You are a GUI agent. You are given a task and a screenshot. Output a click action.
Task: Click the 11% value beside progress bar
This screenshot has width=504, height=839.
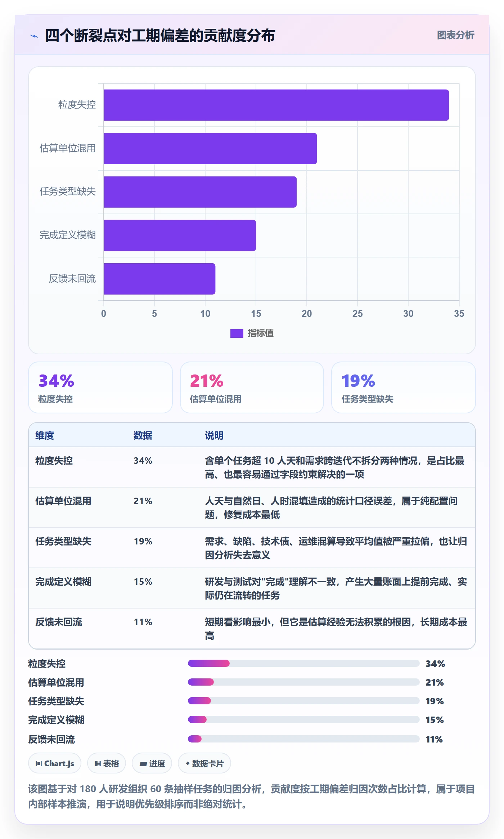tap(434, 739)
